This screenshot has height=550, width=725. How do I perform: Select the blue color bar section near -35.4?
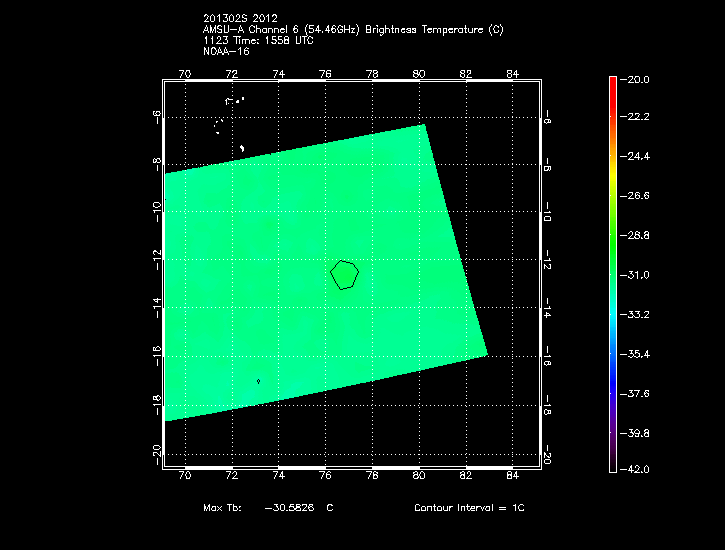[612, 354]
